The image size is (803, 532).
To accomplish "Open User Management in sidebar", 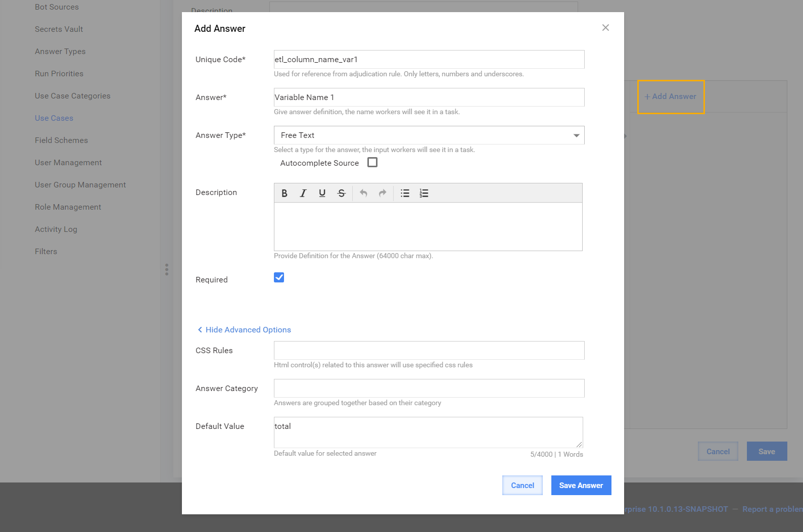I will pyautogui.click(x=68, y=163).
